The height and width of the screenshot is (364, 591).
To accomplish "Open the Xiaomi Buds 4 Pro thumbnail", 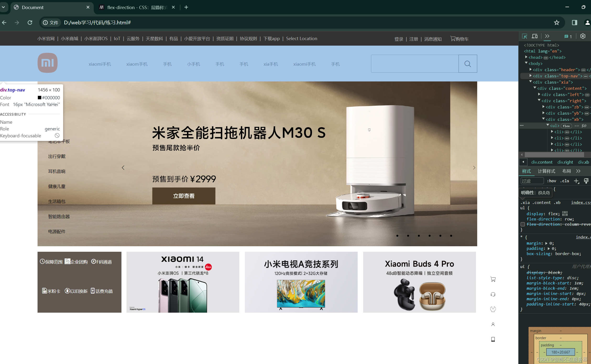I will (x=419, y=282).
